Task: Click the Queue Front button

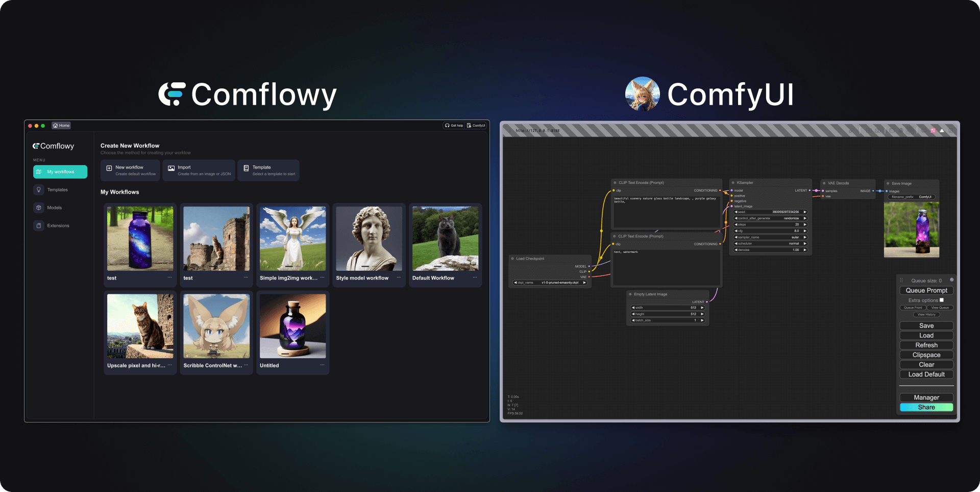Action: tap(913, 308)
